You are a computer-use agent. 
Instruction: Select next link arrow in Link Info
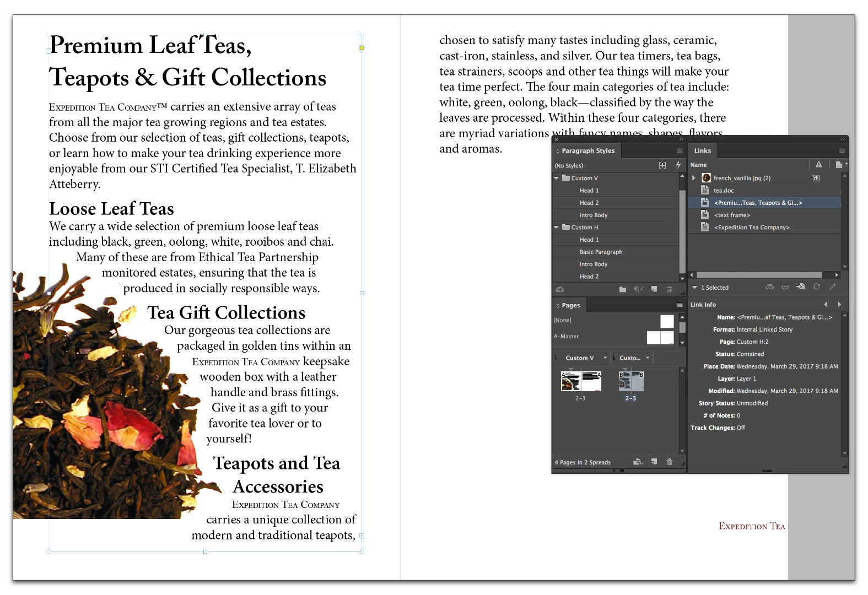click(x=839, y=305)
